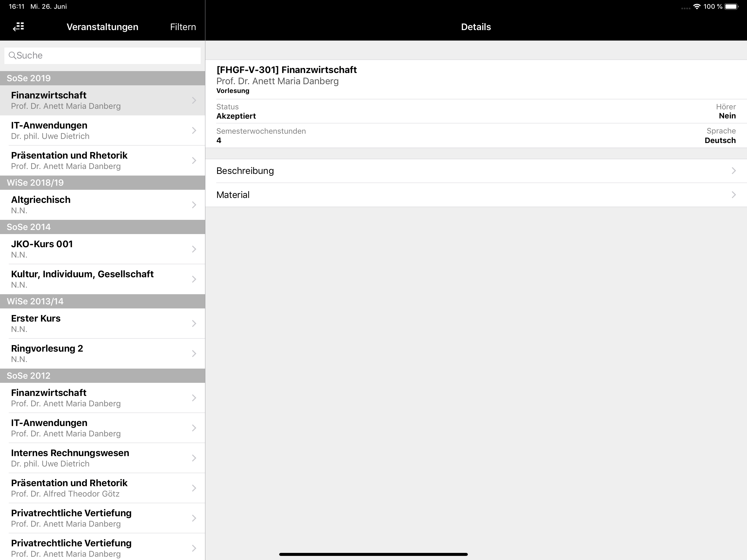This screenshot has height=560, width=747.
Task: Tap the battery indicator icon
Action: [x=731, y=6]
